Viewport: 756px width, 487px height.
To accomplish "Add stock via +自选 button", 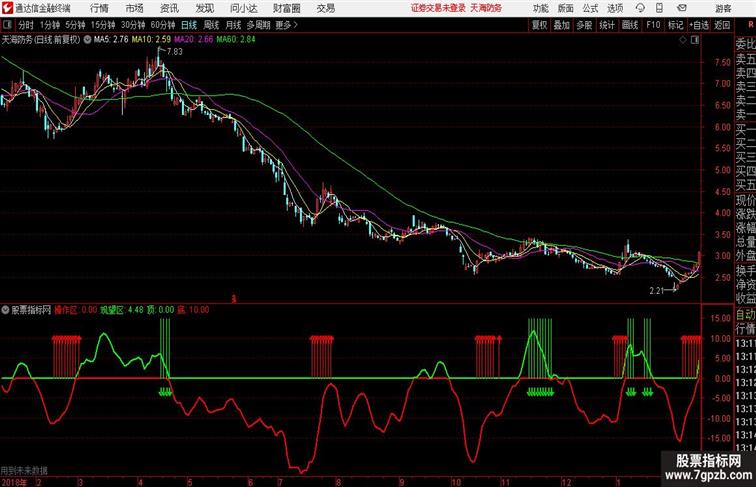I will 699,25.
